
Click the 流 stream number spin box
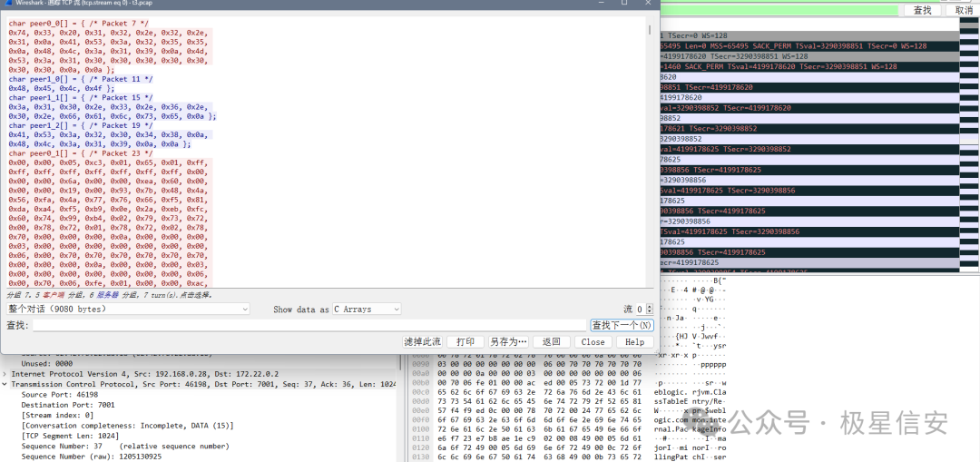644,309
